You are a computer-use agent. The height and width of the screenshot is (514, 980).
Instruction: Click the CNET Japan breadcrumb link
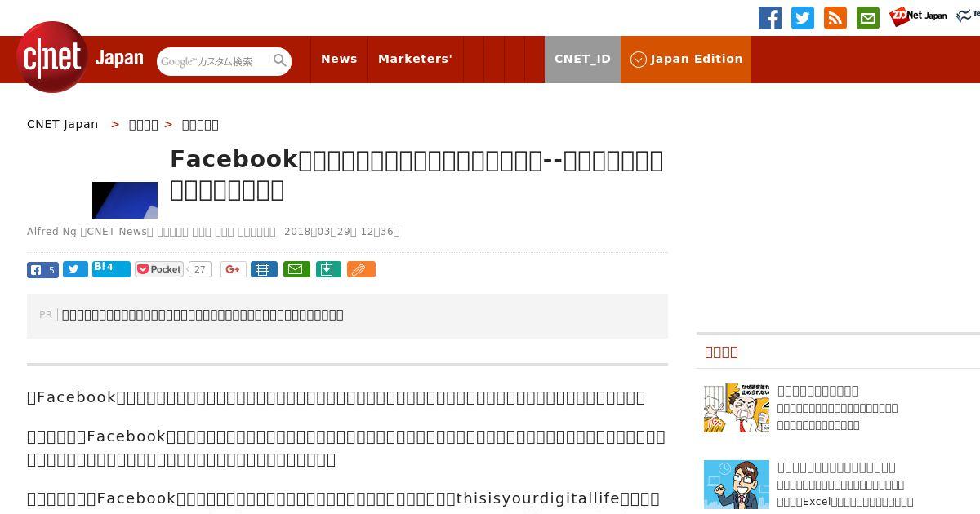62,124
